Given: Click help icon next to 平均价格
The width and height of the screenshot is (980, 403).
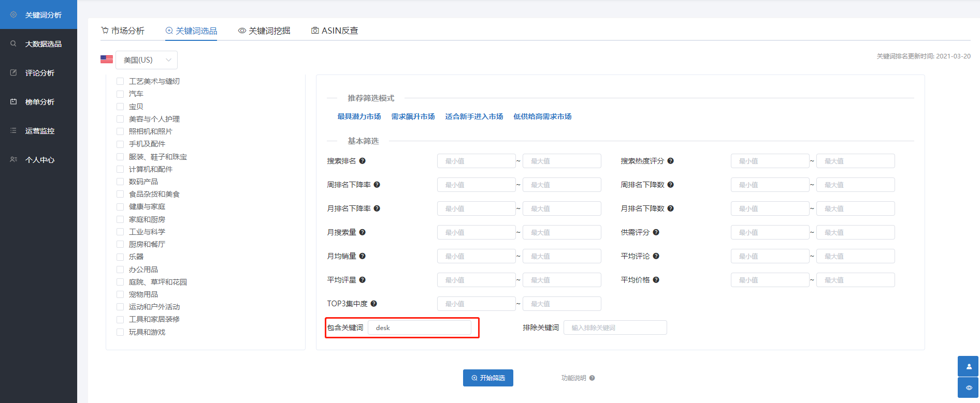Looking at the screenshot, I should pos(656,280).
